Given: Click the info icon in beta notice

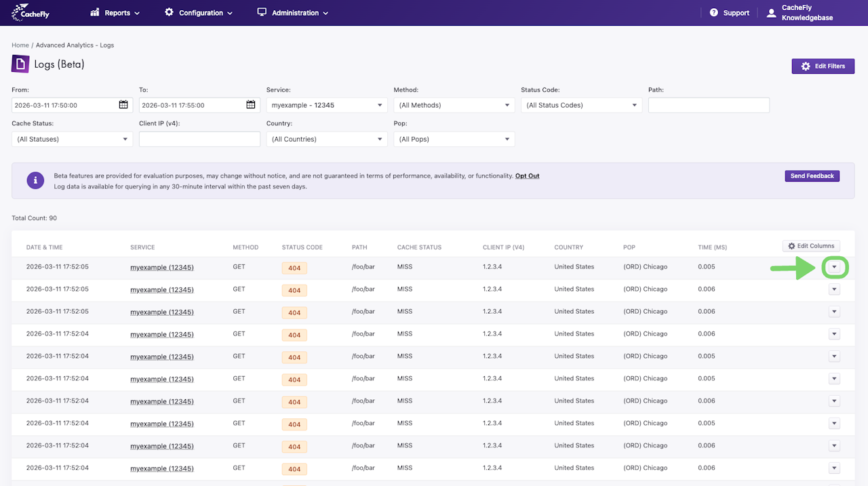Looking at the screenshot, I should pos(35,180).
